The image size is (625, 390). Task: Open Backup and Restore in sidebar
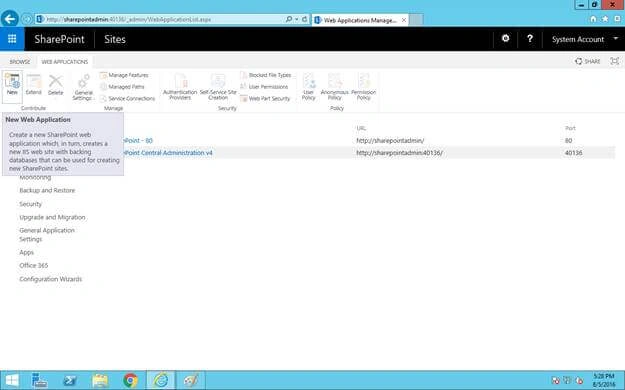(x=47, y=190)
